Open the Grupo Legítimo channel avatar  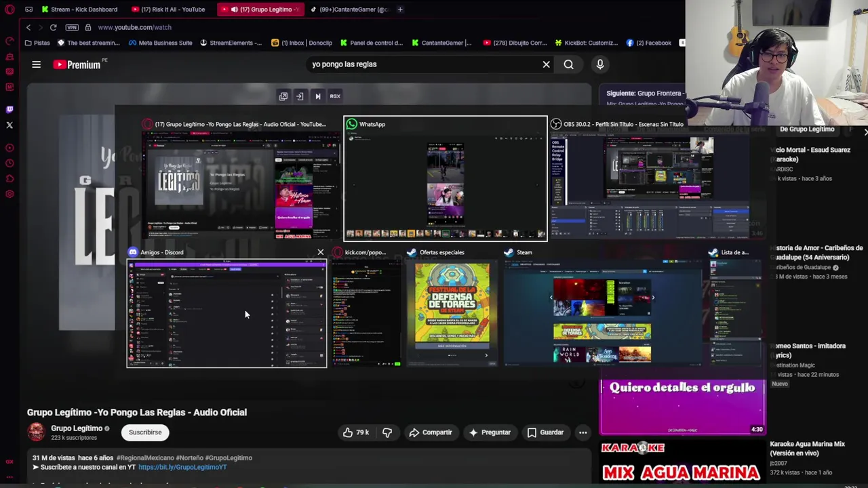click(x=36, y=432)
